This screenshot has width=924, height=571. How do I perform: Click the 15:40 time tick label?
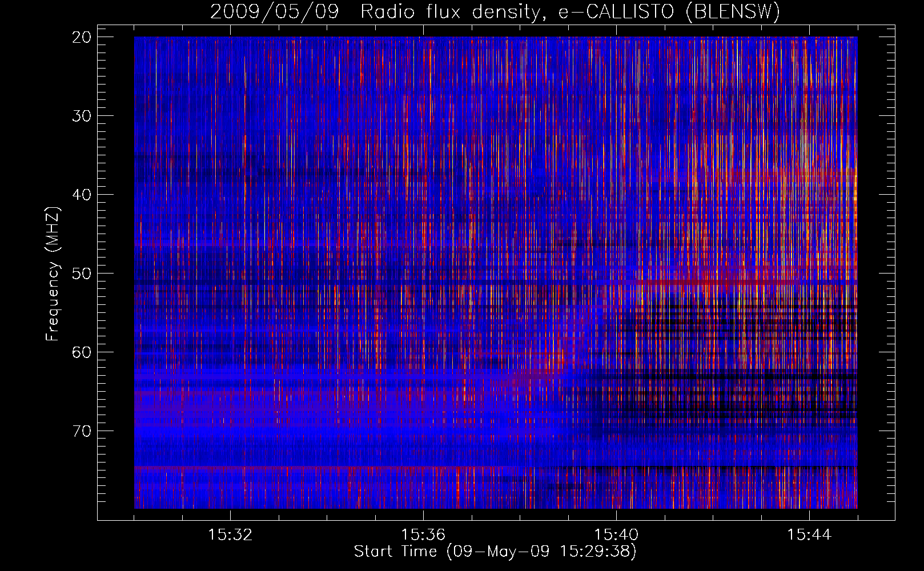[616, 534]
